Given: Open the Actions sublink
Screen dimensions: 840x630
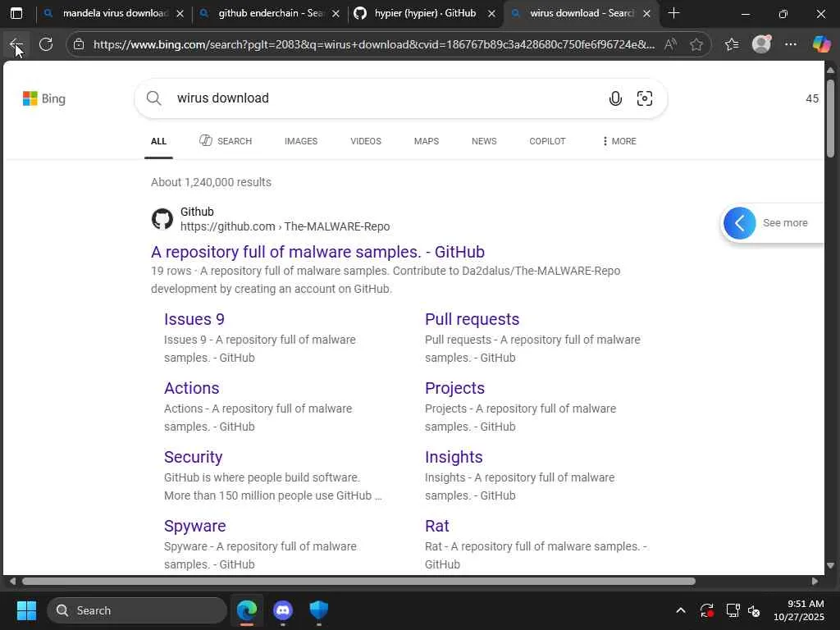Looking at the screenshot, I should click(191, 388).
